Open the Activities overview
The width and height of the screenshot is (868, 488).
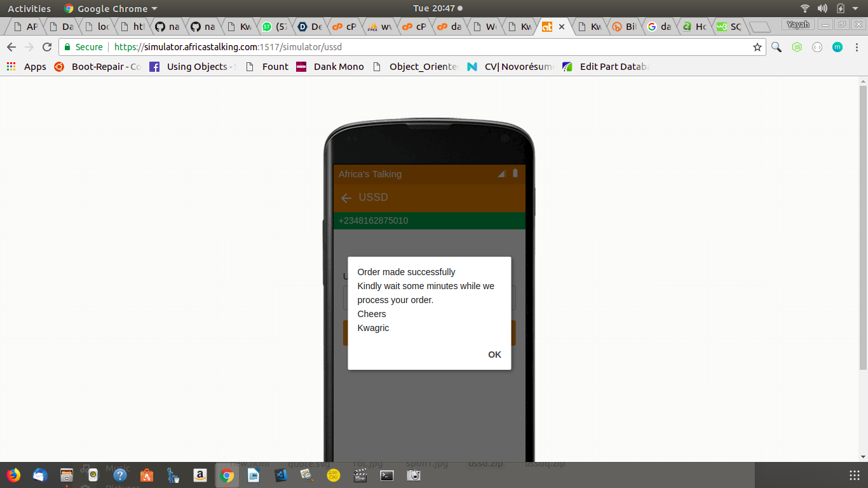point(29,8)
